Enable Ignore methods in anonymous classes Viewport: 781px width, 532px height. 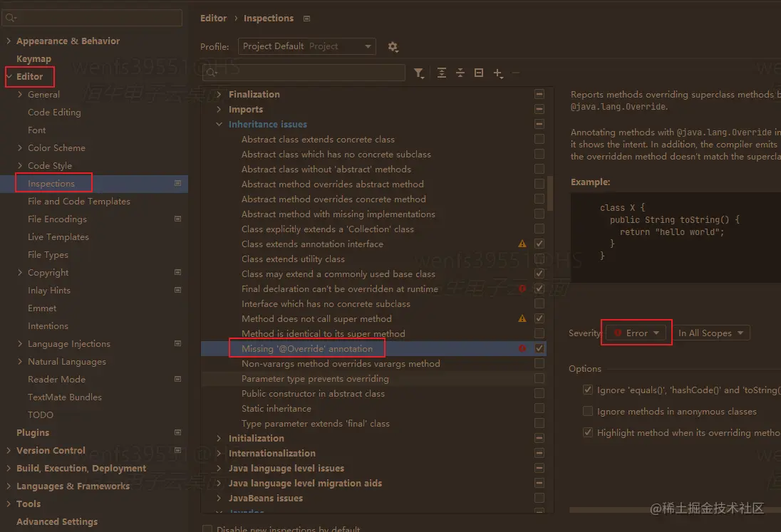[x=588, y=411]
